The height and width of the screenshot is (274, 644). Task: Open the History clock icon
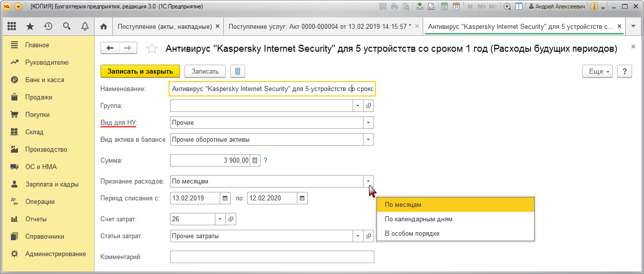pos(48,26)
